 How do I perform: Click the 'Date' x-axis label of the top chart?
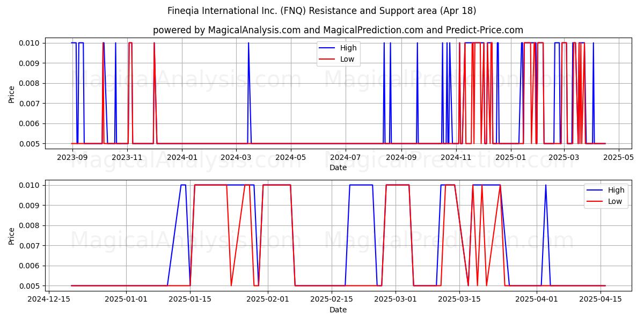[x=338, y=167]
